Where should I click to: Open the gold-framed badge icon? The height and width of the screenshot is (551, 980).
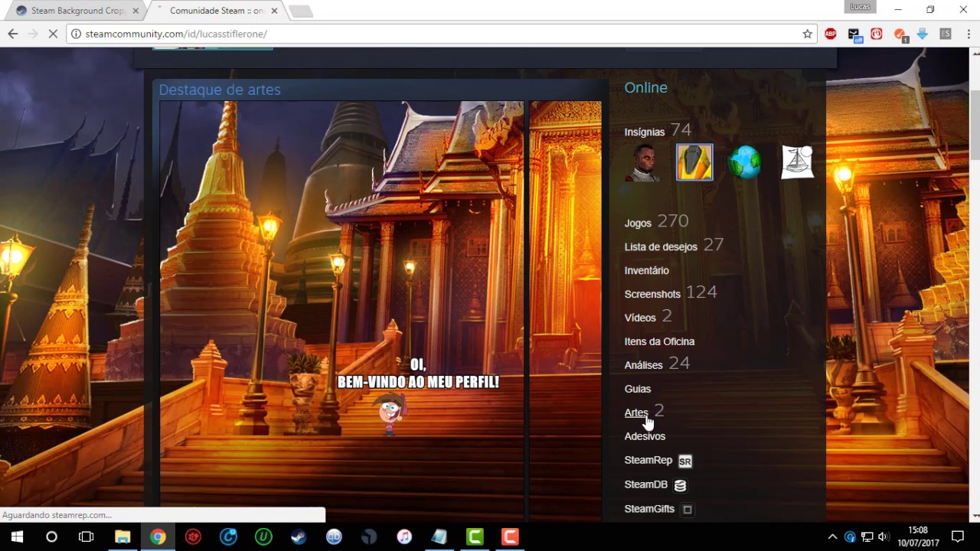point(694,162)
